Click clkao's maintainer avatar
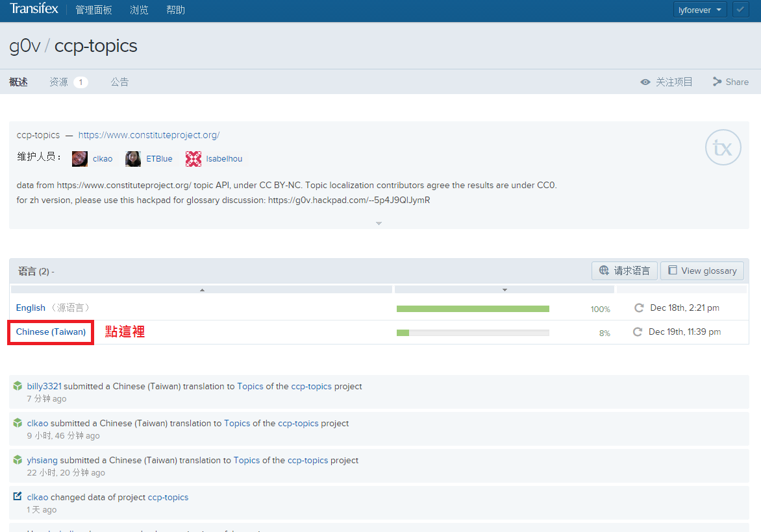The width and height of the screenshot is (761, 532). (x=80, y=158)
